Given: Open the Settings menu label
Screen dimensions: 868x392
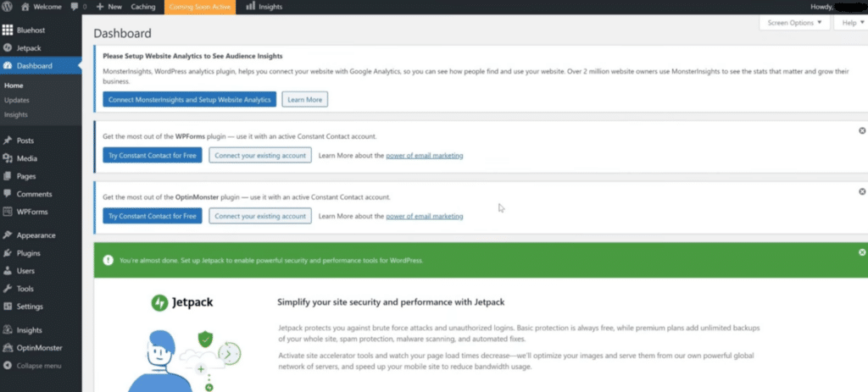Looking at the screenshot, I should coord(30,306).
